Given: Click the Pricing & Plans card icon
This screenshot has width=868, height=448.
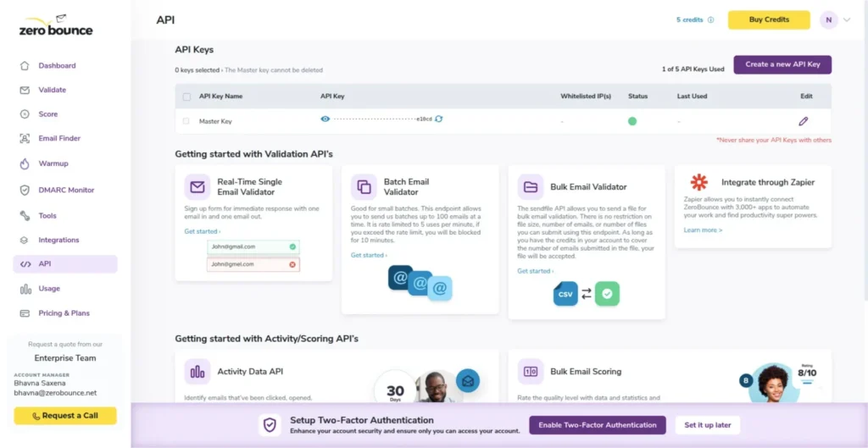Looking at the screenshot, I should coord(25,313).
